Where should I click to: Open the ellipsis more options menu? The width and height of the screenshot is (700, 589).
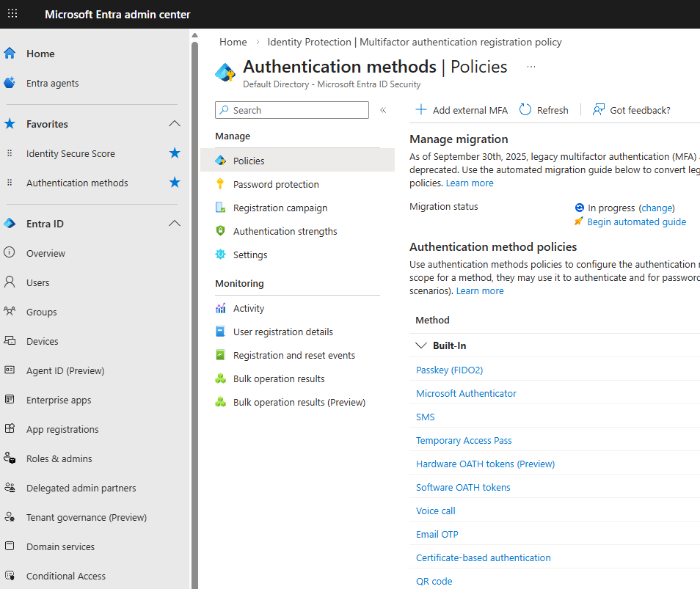531,67
